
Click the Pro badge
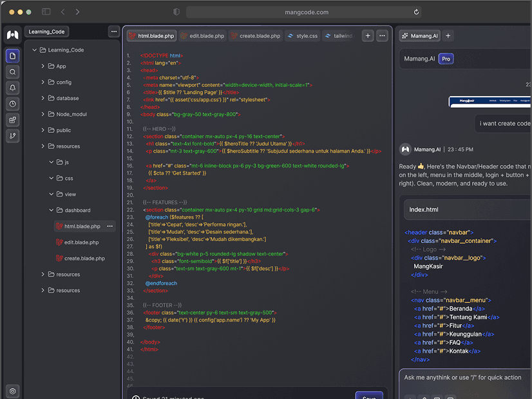(x=446, y=59)
